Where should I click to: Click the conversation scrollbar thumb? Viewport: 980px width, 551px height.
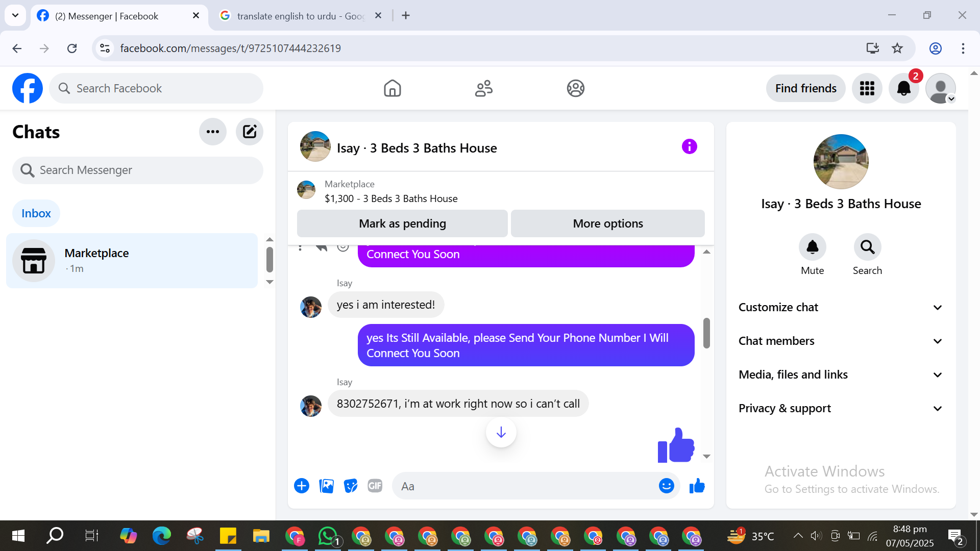pos(706,333)
